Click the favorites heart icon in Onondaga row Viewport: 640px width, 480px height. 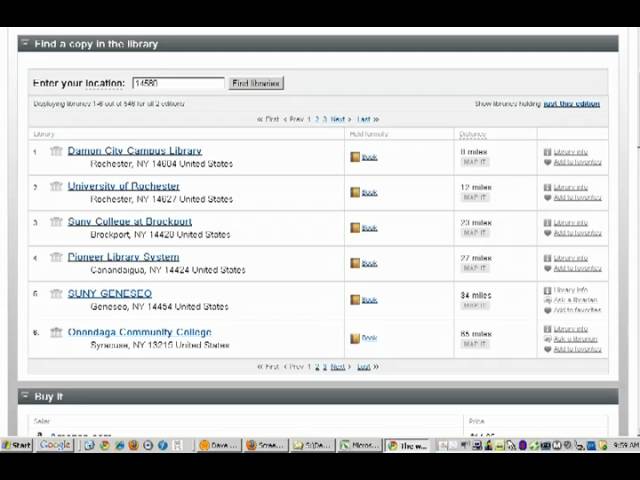pos(548,349)
